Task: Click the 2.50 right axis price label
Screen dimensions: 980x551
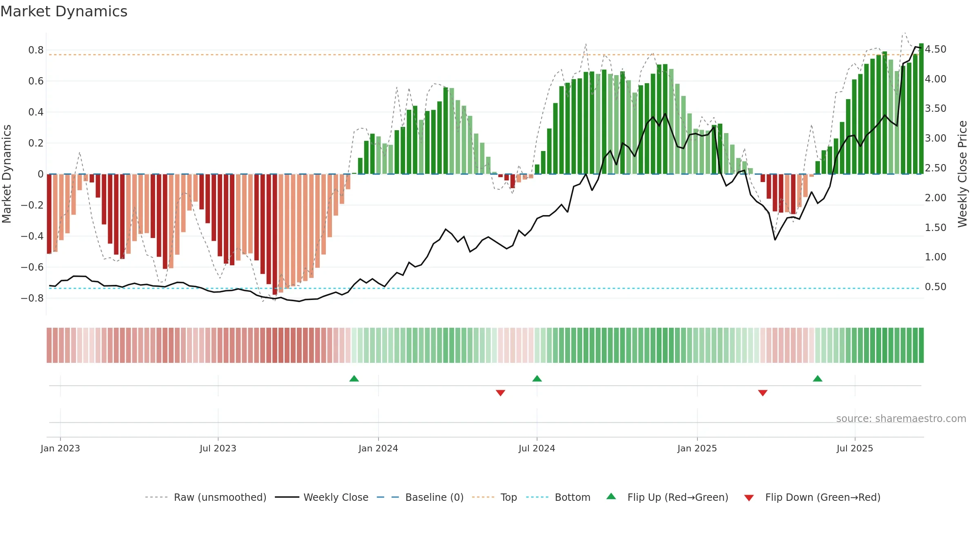Action: (x=935, y=168)
